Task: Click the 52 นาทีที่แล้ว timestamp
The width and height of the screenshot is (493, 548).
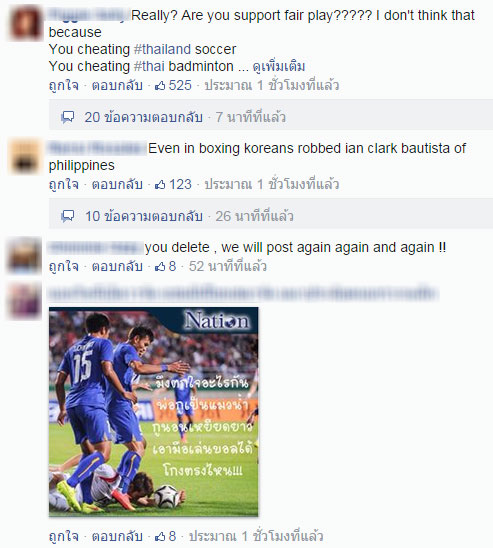Action: pyautogui.click(x=228, y=267)
